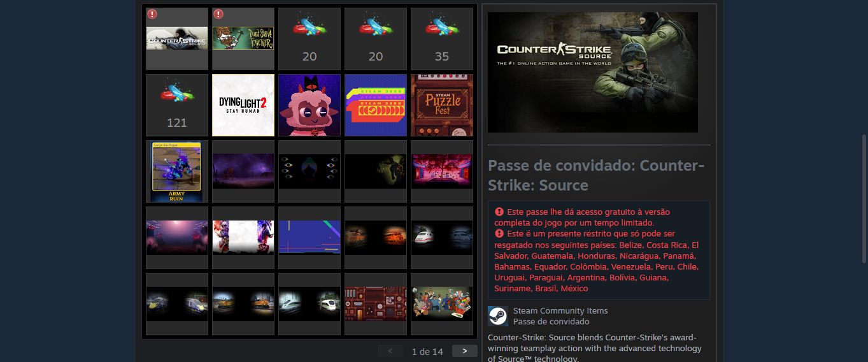The width and height of the screenshot is (868, 362).
Task: Click the large Counter-Strike Source banner image
Action: [x=593, y=72]
